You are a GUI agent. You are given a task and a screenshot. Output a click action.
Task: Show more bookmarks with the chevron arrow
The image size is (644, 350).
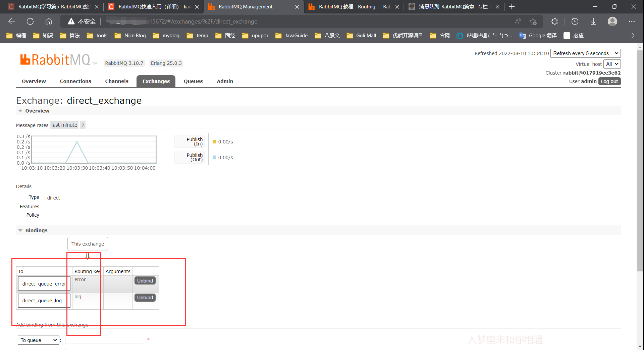pos(633,36)
